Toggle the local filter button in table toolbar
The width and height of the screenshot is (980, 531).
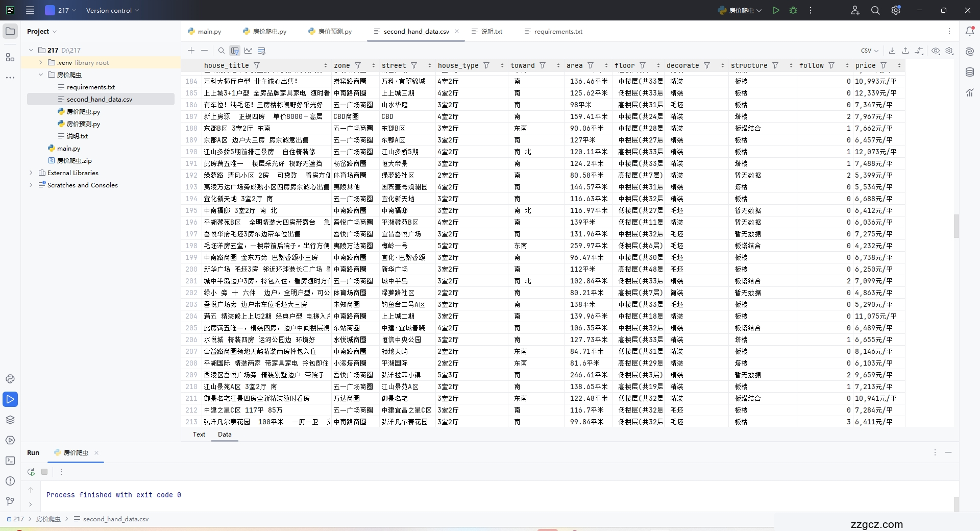[235, 51]
